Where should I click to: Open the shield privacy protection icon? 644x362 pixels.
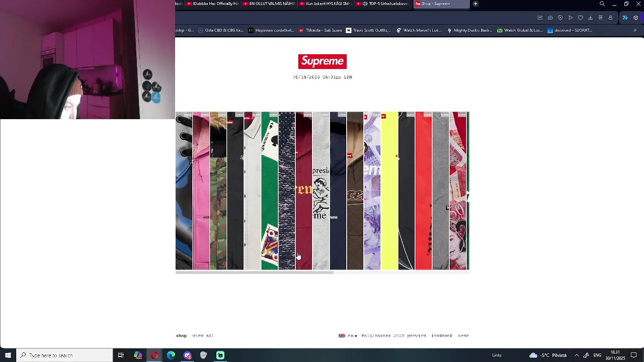560,18
